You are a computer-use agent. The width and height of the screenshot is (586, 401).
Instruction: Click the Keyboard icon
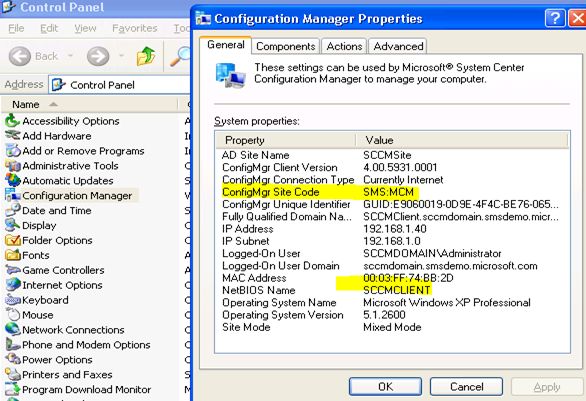[12, 300]
